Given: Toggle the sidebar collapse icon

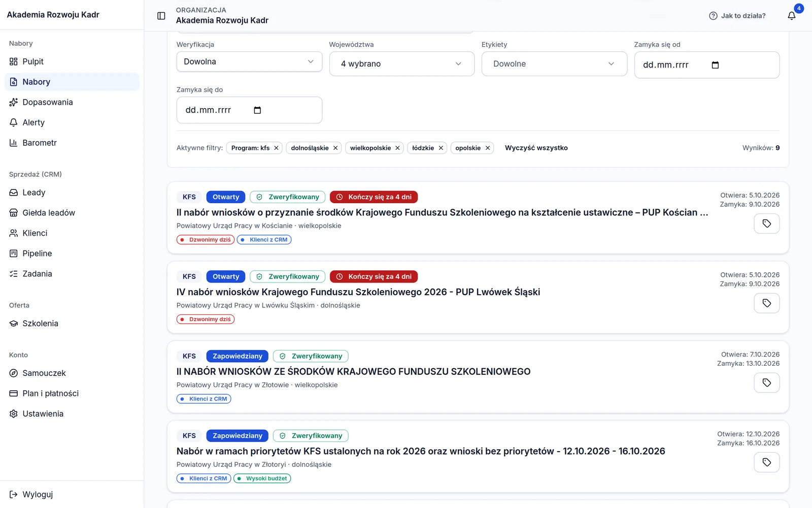Looking at the screenshot, I should click(161, 16).
